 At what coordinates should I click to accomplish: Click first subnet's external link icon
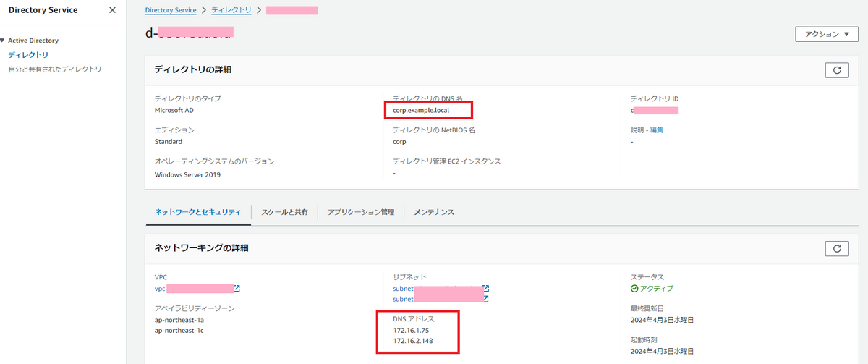pyautogui.click(x=486, y=288)
